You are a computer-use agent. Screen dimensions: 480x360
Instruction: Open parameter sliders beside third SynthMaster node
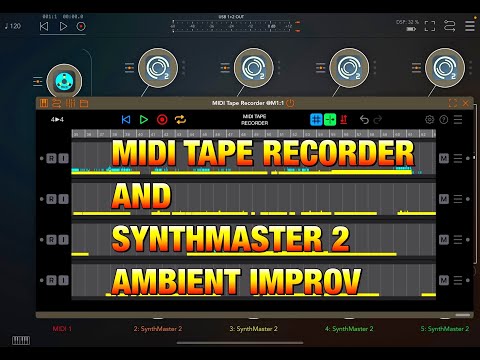tap(320, 68)
